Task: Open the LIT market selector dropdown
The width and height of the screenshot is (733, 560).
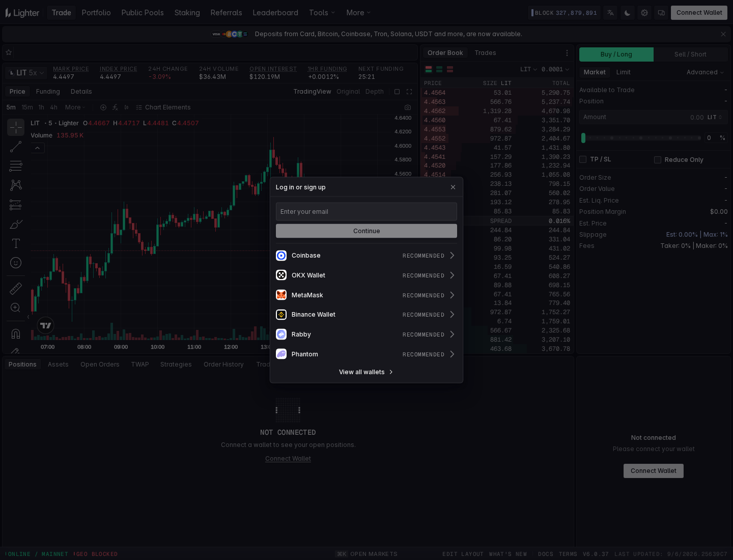Action: [x=26, y=73]
